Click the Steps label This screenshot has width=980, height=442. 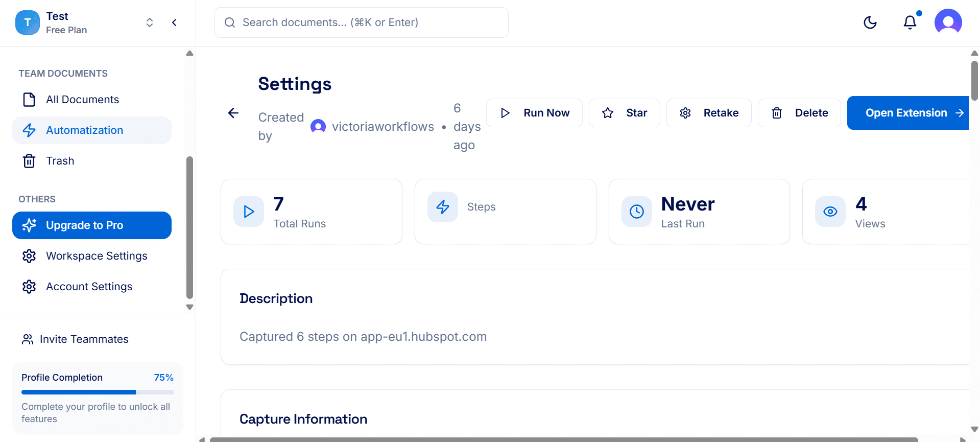(x=482, y=207)
